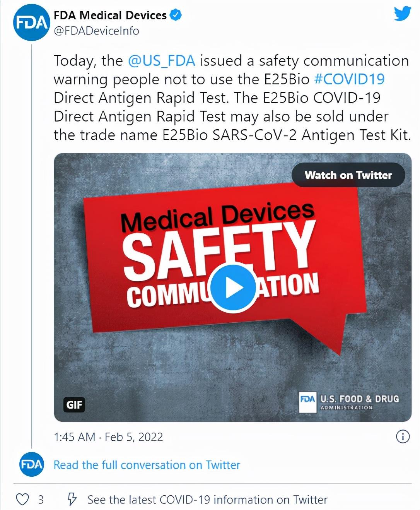The height and width of the screenshot is (510, 420).
Task: Click the small FDA avatar near conversation link
Action: 32,464
